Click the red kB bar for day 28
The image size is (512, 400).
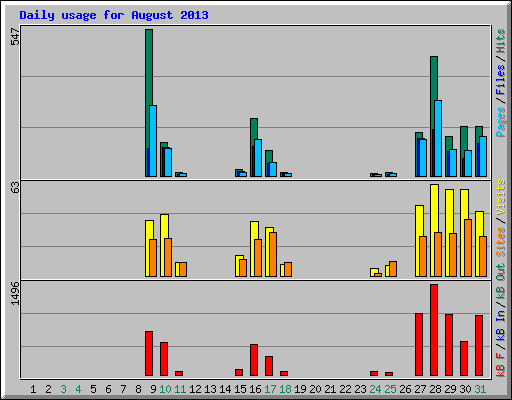click(x=434, y=330)
